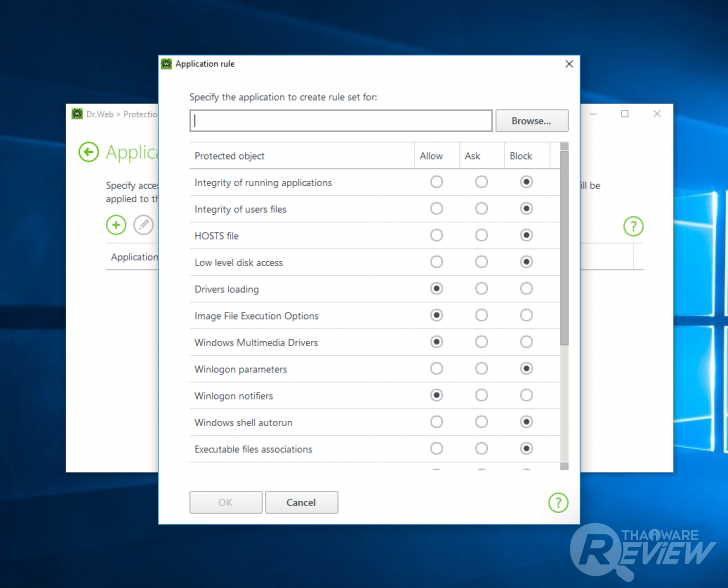Viewport: 728px width, 588px height.
Task: Minimize the background Dr.Web window
Action: pyautogui.click(x=593, y=114)
